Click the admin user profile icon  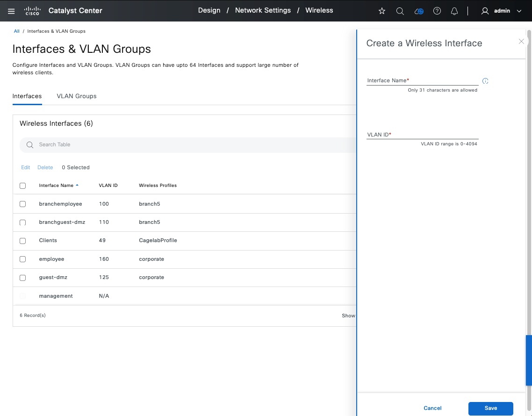click(x=485, y=11)
